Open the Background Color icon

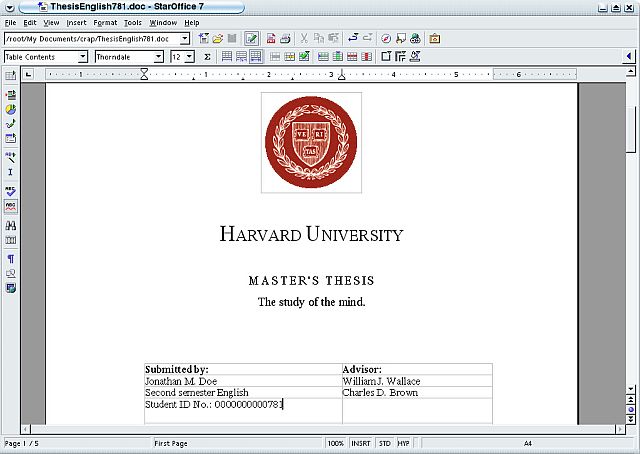tap(415, 57)
